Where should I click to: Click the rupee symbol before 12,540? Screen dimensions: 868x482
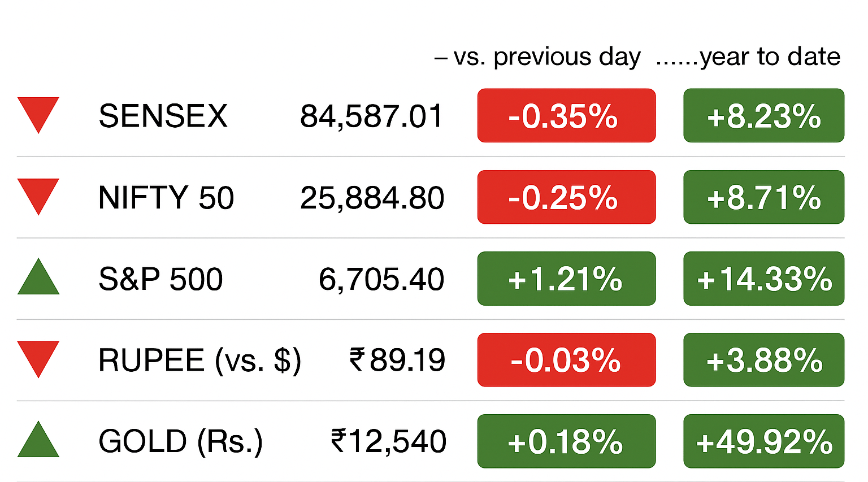click(338, 441)
